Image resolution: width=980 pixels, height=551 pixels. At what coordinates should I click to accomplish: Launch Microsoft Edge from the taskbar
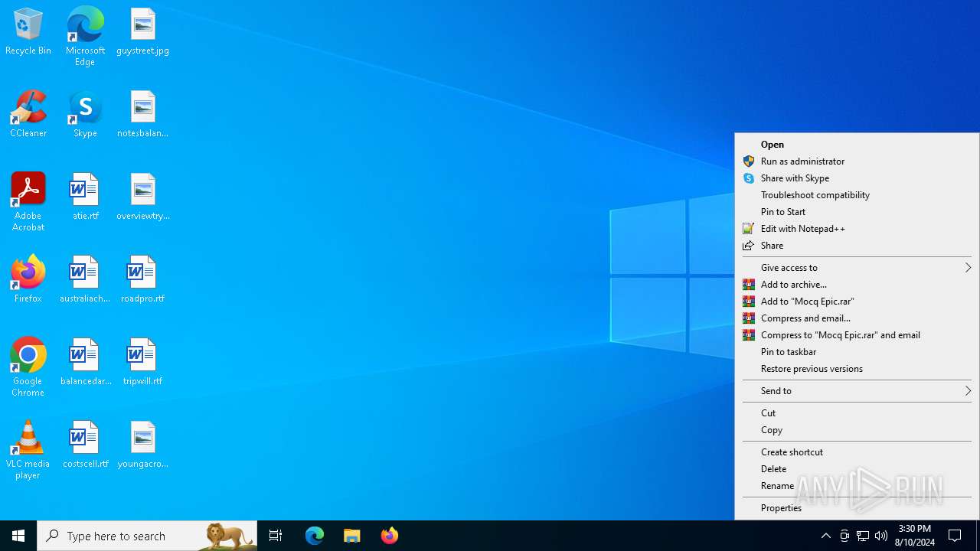tap(315, 536)
